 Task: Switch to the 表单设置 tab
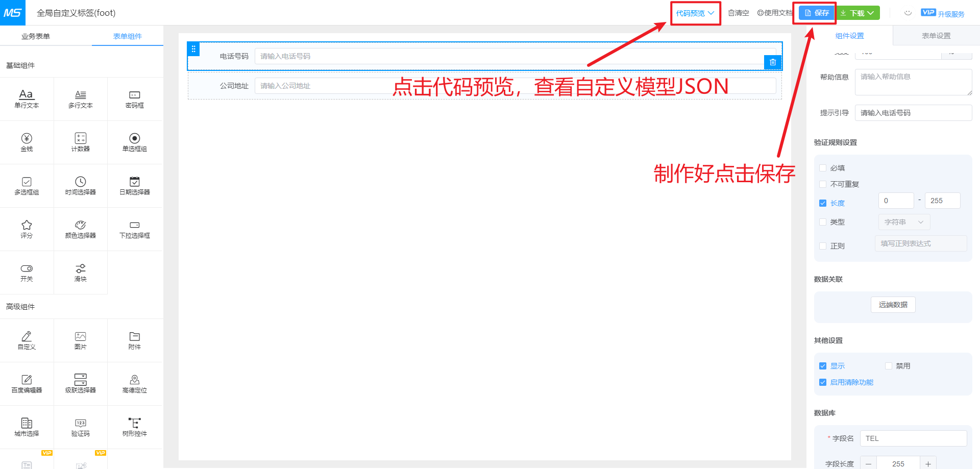tap(936, 36)
